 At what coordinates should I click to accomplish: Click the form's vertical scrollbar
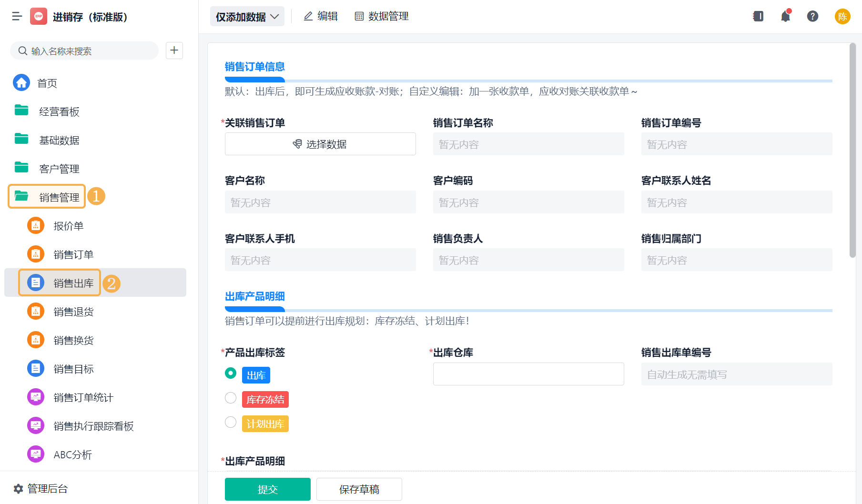(x=852, y=150)
